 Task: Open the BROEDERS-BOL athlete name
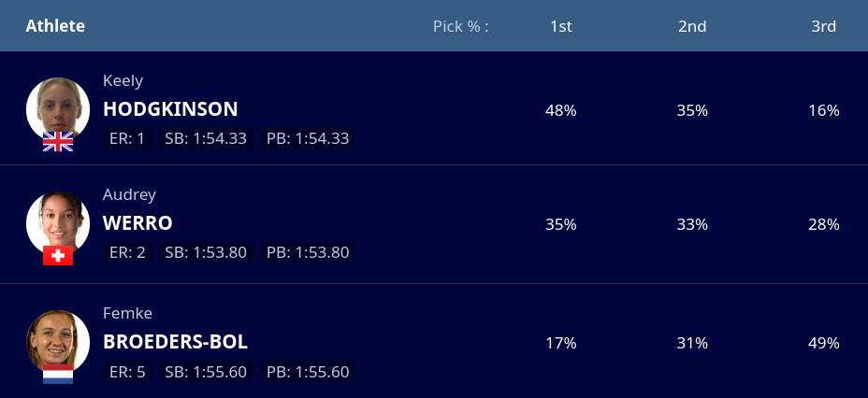coord(175,342)
